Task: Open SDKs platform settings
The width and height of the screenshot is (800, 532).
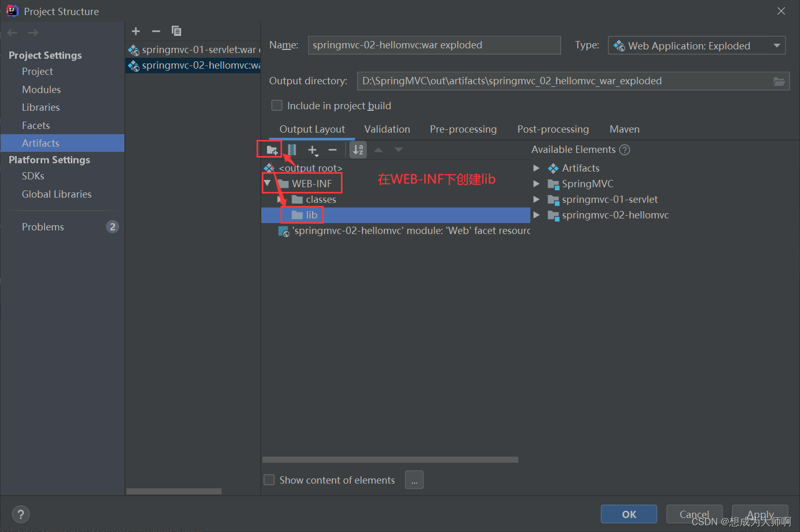Action: [33, 176]
